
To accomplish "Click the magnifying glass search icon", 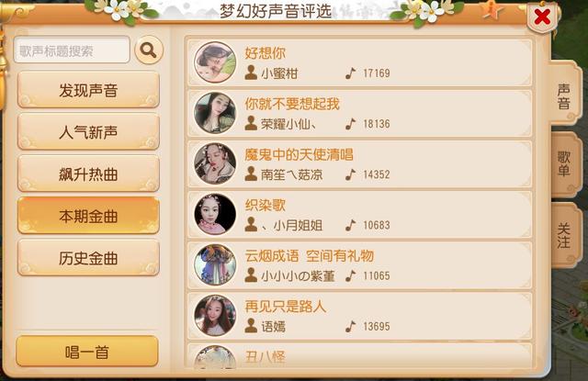I will tap(149, 50).
